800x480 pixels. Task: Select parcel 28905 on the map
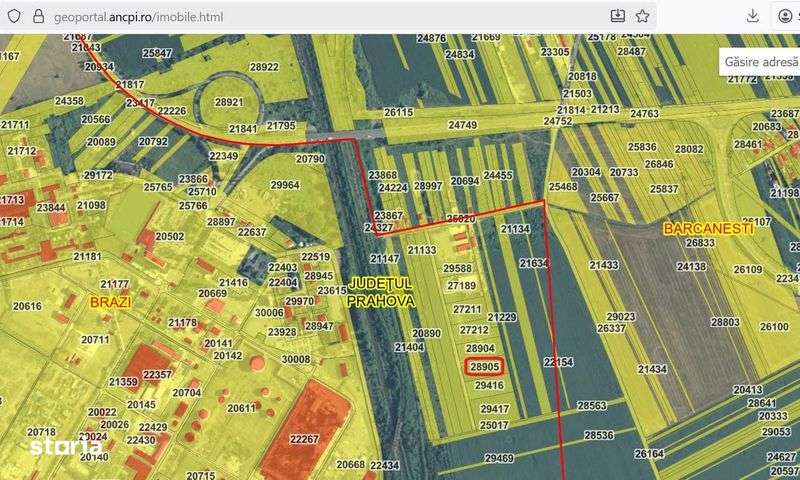pos(484,367)
